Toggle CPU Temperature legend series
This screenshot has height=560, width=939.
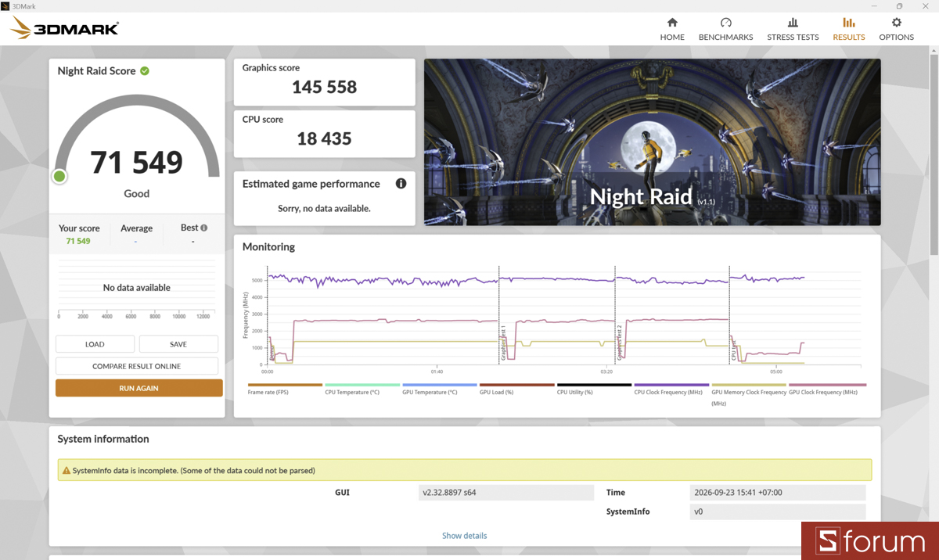coord(362,389)
